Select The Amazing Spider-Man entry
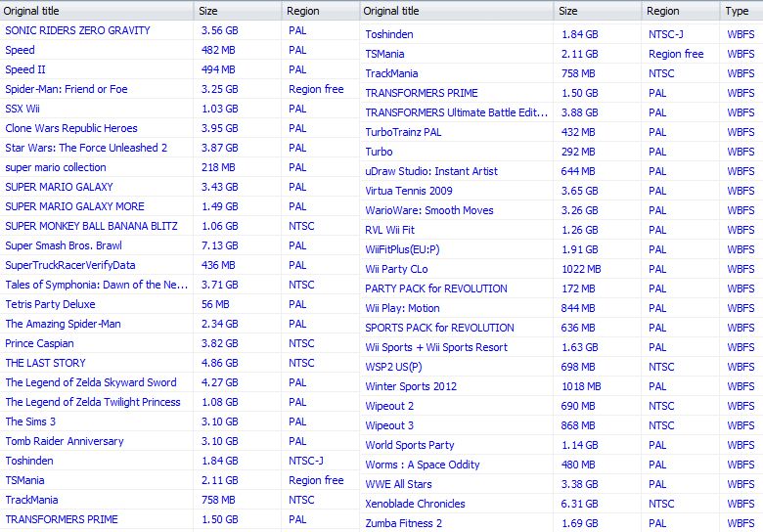Screen dimensions: 763x532 tap(63, 324)
